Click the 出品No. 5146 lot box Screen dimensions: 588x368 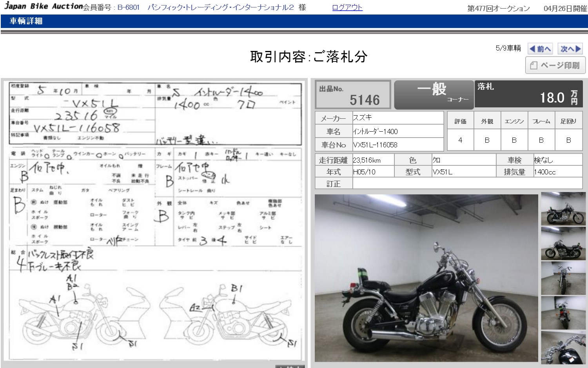353,94
